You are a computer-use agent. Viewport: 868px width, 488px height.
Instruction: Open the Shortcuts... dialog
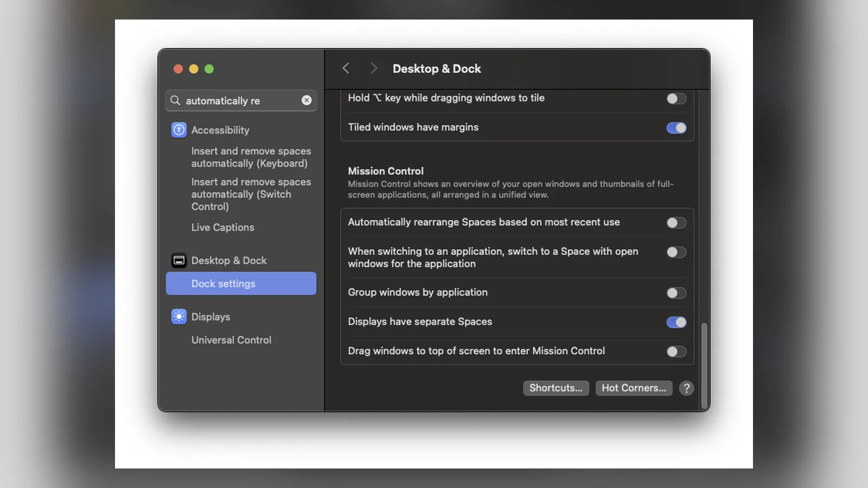pyautogui.click(x=556, y=388)
